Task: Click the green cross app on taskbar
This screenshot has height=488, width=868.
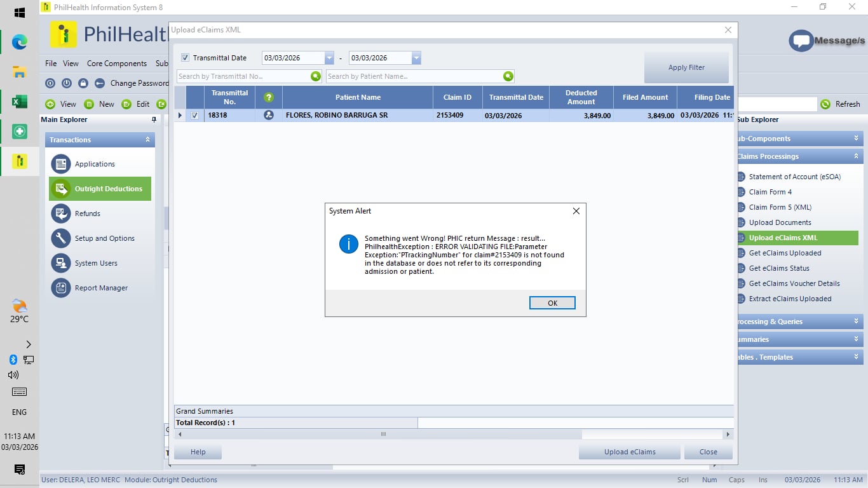Action: (x=20, y=132)
